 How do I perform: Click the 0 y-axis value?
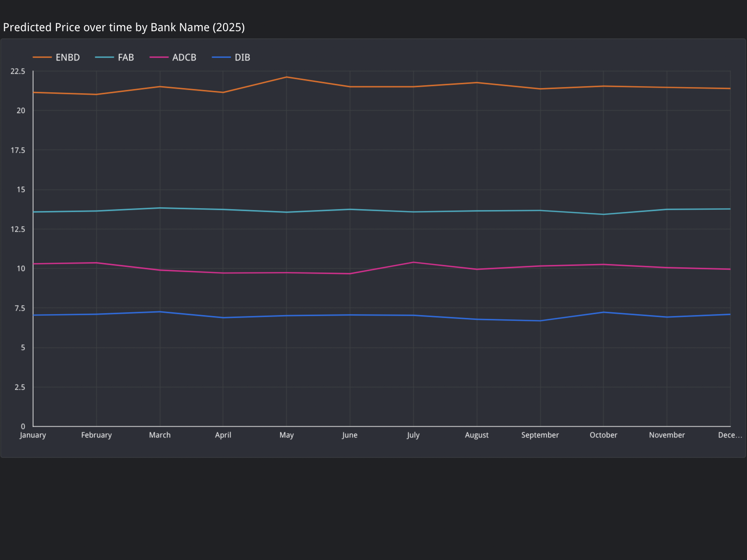click(23, 427)
